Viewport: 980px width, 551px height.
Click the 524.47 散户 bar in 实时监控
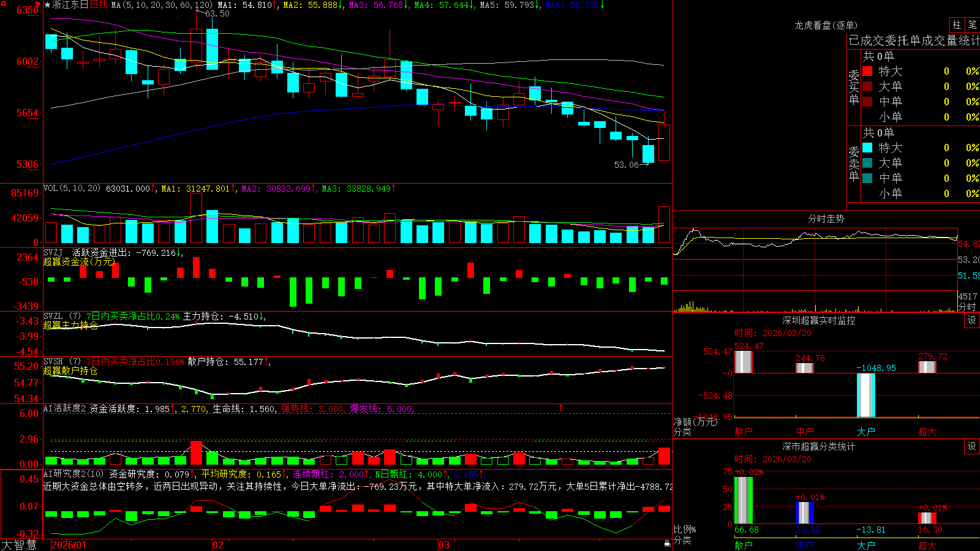point(744,361)
